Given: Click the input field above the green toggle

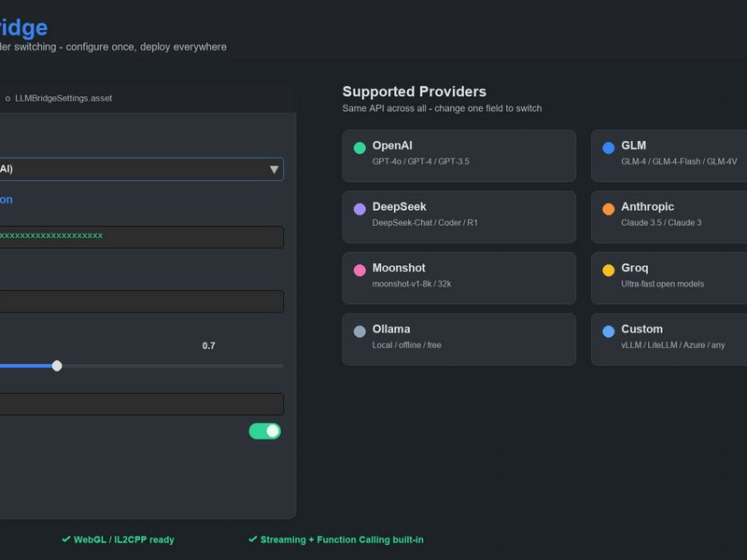Looking at the screenshot, I should click(x=142, y=404).
